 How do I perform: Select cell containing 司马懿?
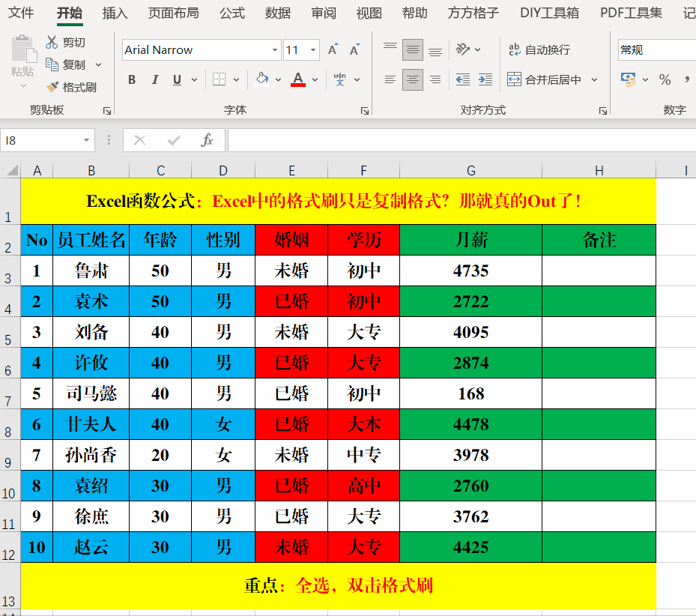click(91, 393)
